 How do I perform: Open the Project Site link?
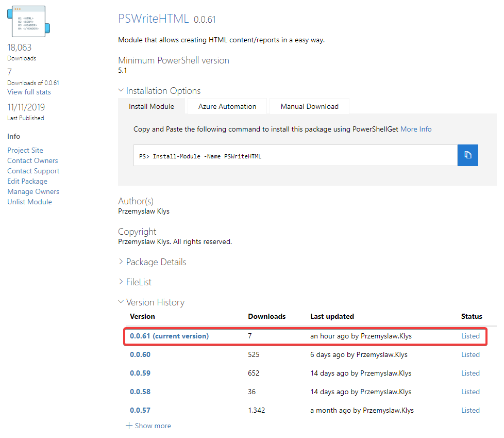pos(25,150)
